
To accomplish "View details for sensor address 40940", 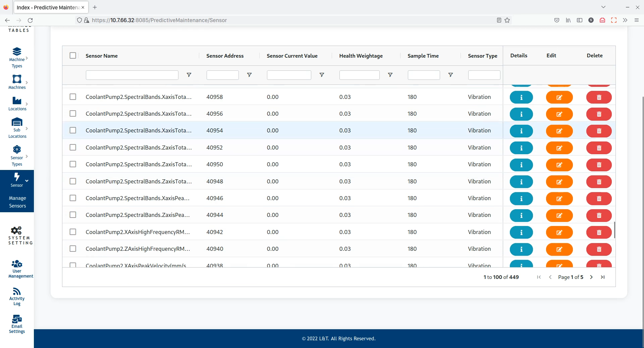I will tap(521, 249).
